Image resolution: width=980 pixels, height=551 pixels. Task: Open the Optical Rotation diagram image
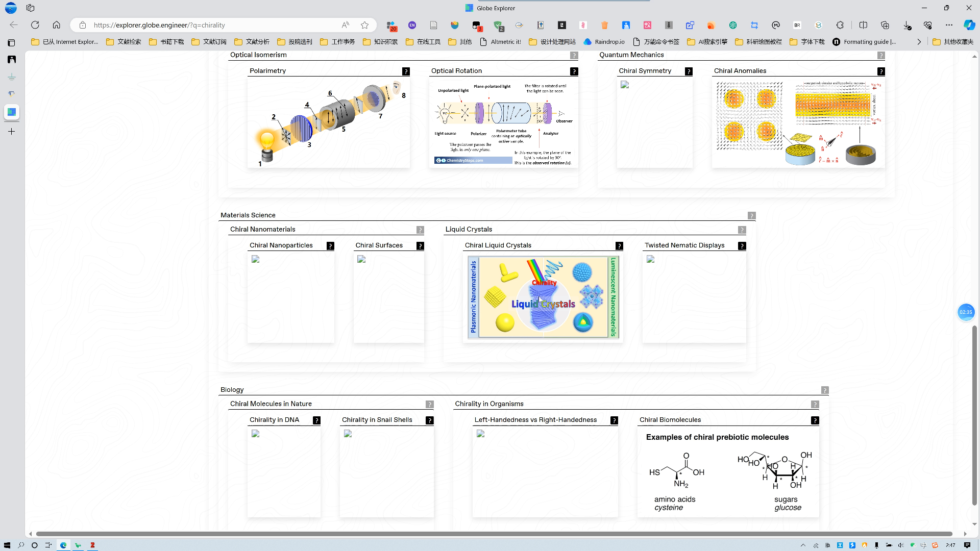tap(503, 123)
